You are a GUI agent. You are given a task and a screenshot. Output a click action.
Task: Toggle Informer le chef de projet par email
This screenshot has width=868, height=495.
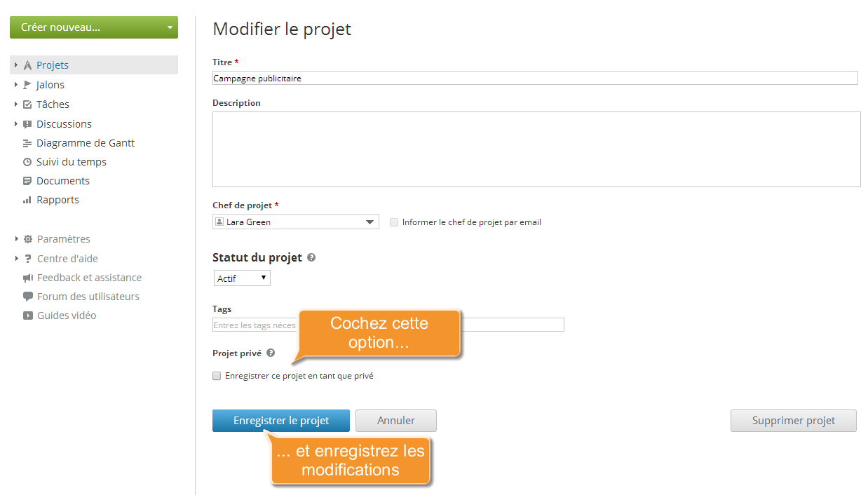(394, 222)
